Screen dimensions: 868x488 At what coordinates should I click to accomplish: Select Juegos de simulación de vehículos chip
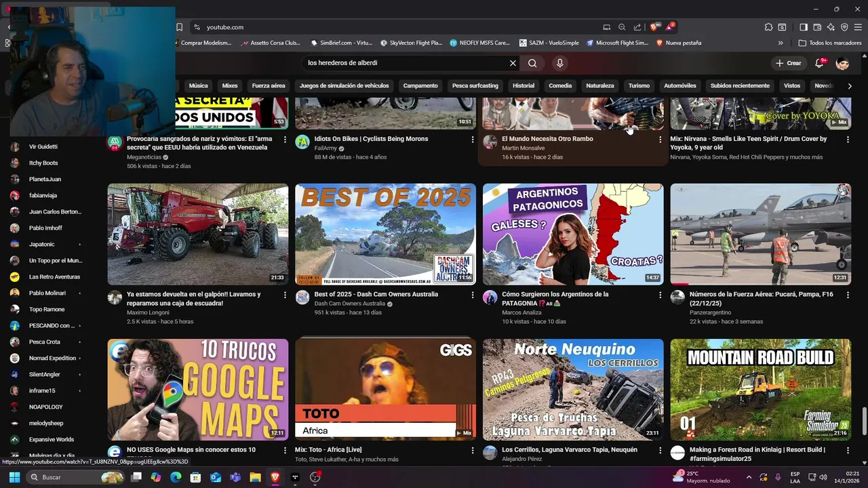[344, 86]
